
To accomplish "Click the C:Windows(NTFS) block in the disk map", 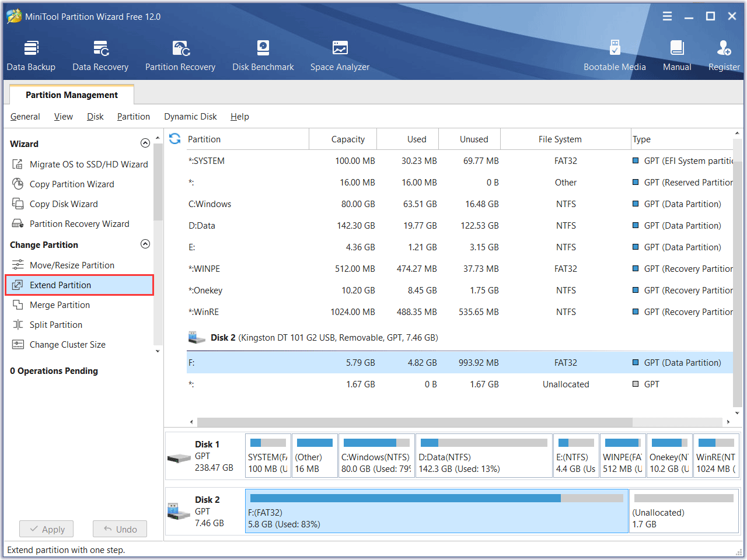I will tap(376, 456).
